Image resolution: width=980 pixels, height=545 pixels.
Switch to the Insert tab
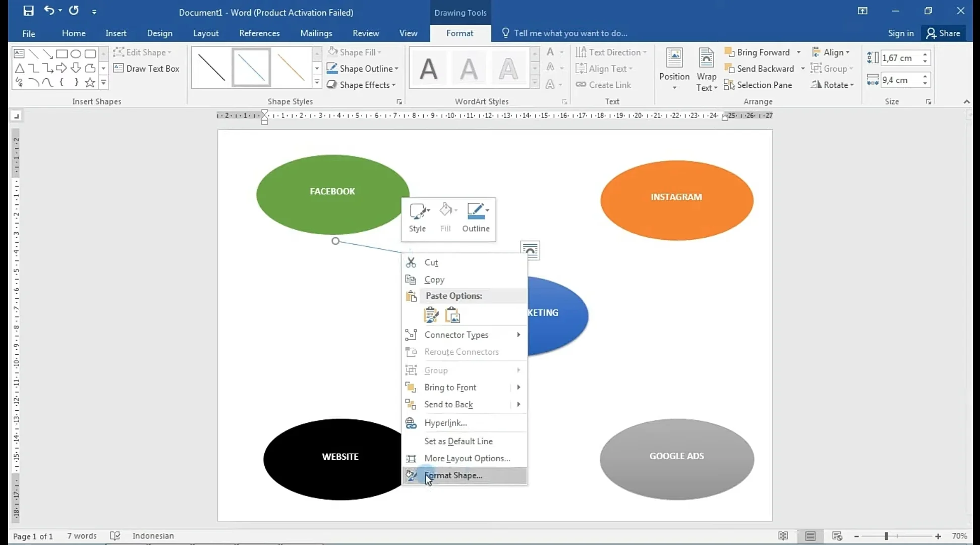coord(116,33)
